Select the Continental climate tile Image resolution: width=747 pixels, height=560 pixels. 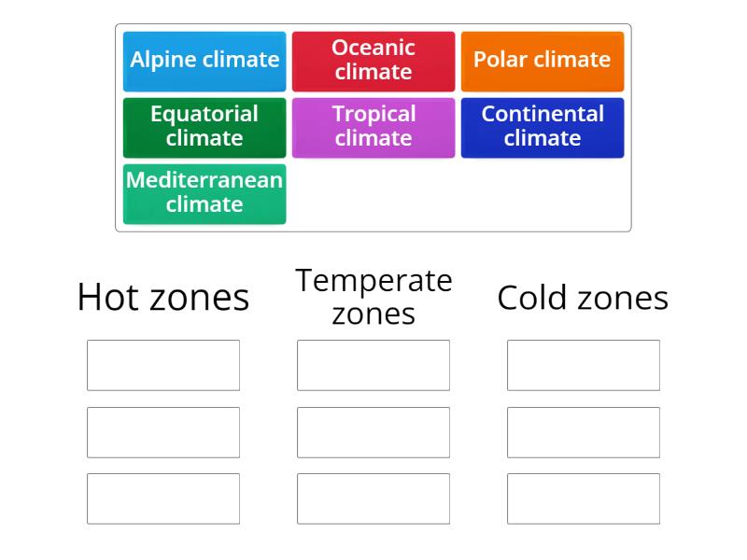[x=543, y=127]
